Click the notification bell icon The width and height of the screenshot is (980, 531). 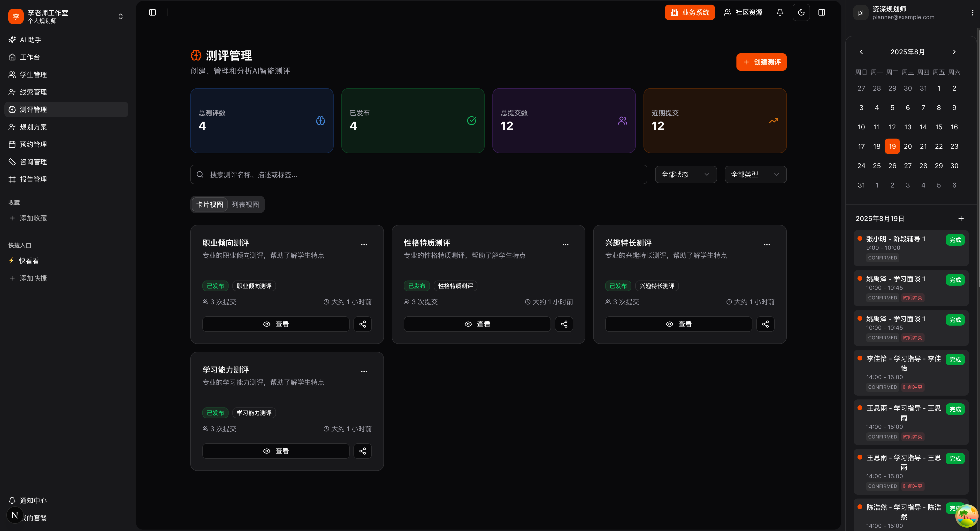tap(780, 13)
